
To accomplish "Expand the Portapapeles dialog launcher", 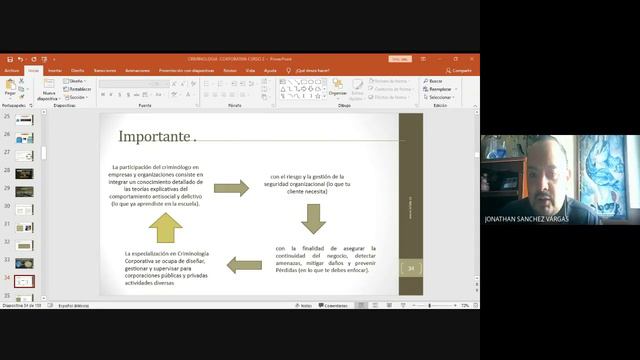I will pyautogui.click(x=31, y=105).
